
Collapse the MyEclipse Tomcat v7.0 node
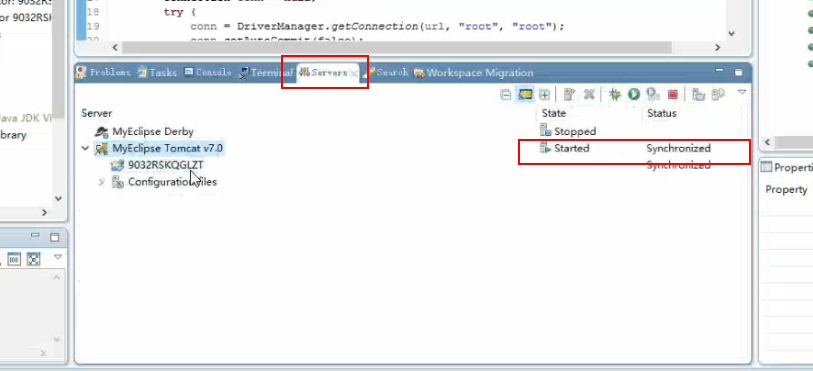[85, 148]
